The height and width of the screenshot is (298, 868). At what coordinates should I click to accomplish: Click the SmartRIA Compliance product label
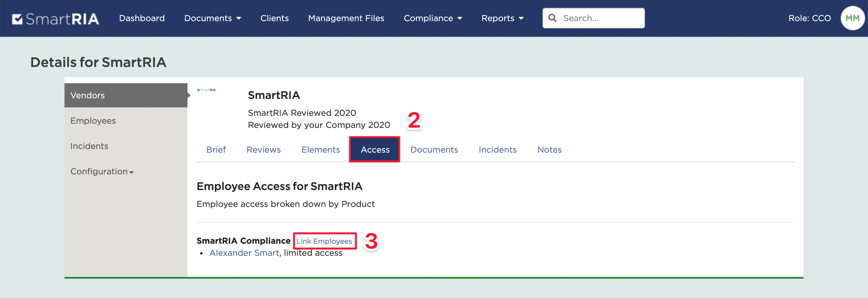point(243,241)
